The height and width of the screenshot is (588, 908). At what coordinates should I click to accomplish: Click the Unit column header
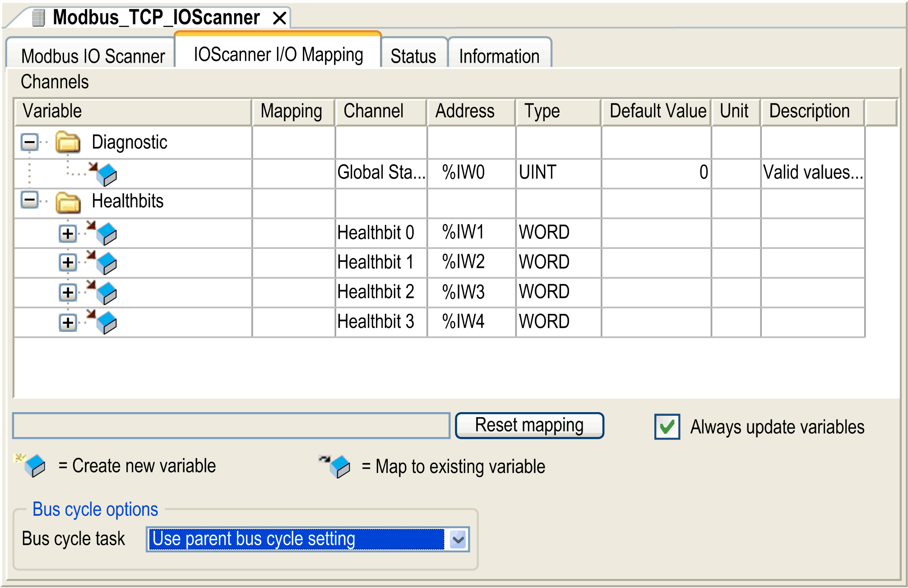pyautogui.click(x=737, y=112)
